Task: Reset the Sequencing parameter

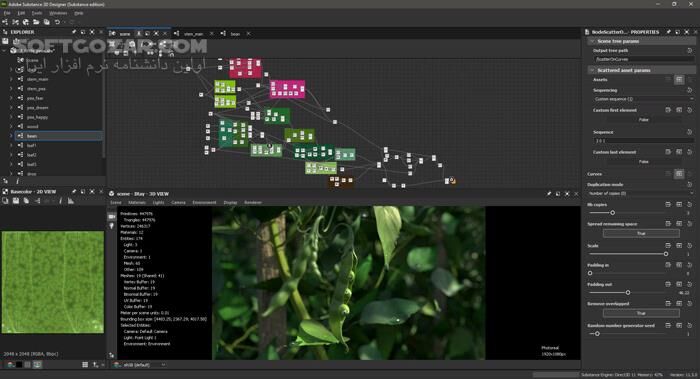Action: 689,90
